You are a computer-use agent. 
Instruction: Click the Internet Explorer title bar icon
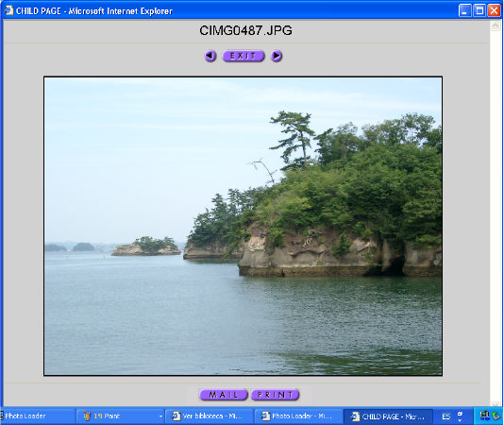pyautogui.click(x=8, y=10)
